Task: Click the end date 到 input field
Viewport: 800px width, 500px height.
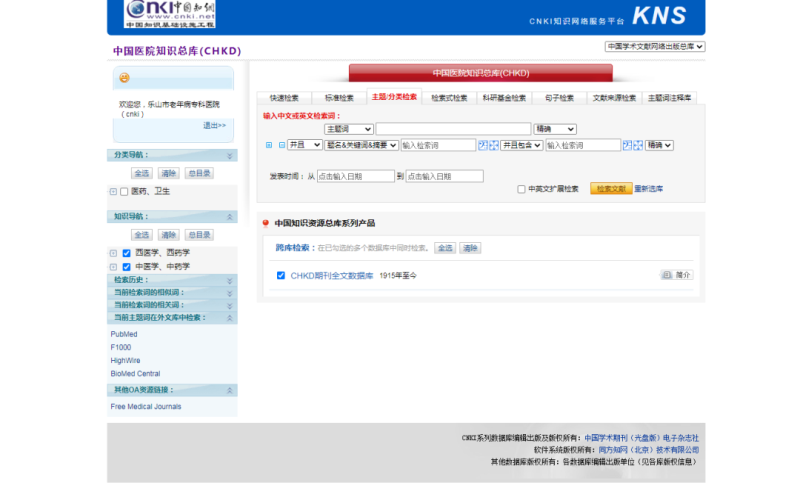Action: (444, 177)
